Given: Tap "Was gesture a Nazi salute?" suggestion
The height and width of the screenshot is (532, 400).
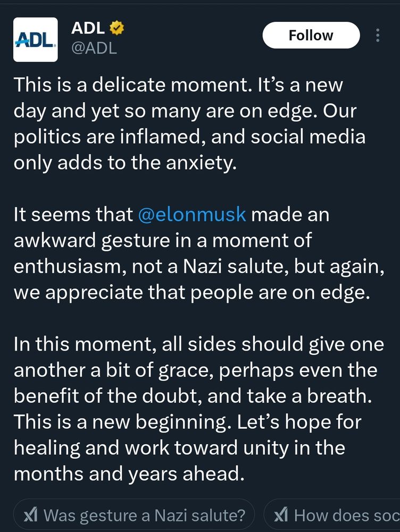Looking at the screenshot, I should 144,515.
